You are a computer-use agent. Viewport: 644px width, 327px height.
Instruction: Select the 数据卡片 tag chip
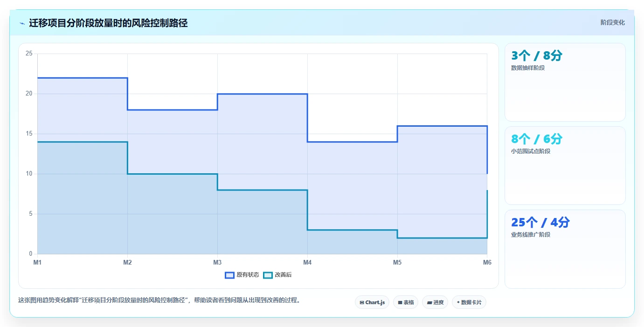(469, 302)
